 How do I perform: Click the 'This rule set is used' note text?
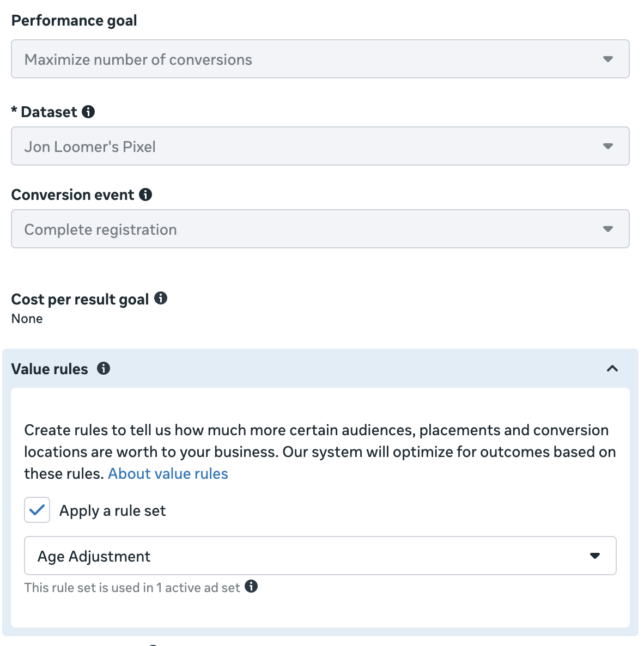pos(132,588)
